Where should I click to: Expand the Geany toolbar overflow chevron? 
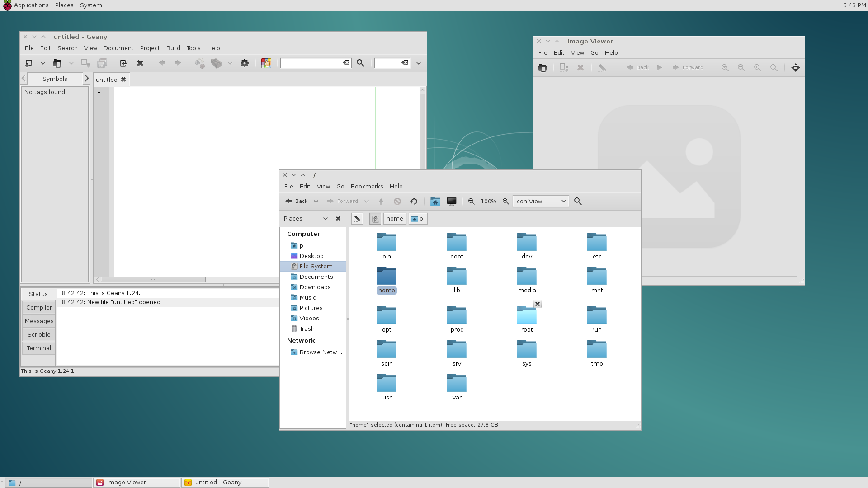pyautogui.click(x=419, y=63)
